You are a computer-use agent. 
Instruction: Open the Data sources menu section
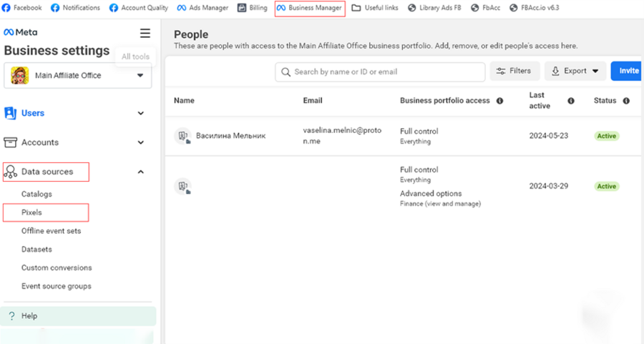coord(46,172)
